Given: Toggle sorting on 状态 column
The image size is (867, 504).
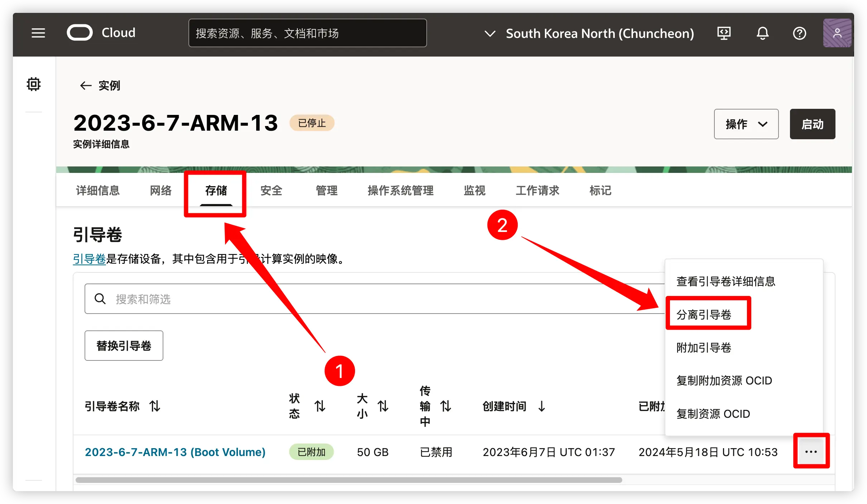Looking at the screenshot, I should click(x=320, y=406).
